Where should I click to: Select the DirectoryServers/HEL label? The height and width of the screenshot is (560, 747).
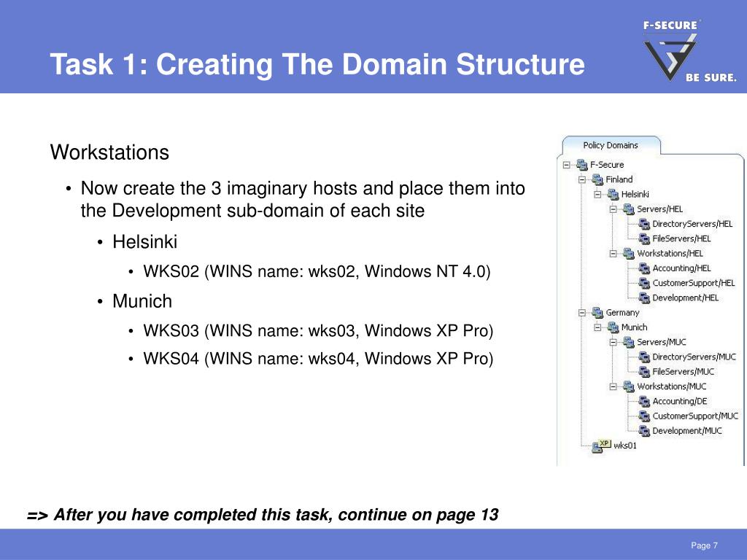[x=692, y=224]
